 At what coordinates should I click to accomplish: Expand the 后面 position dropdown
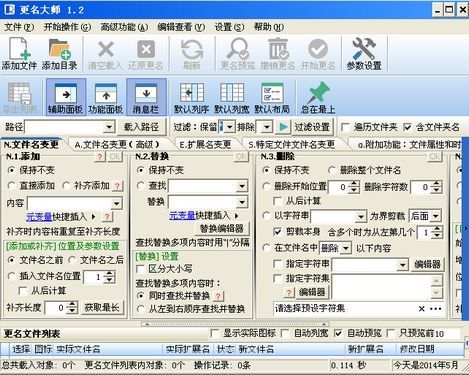pyautogui.click(x=435, y=216)
